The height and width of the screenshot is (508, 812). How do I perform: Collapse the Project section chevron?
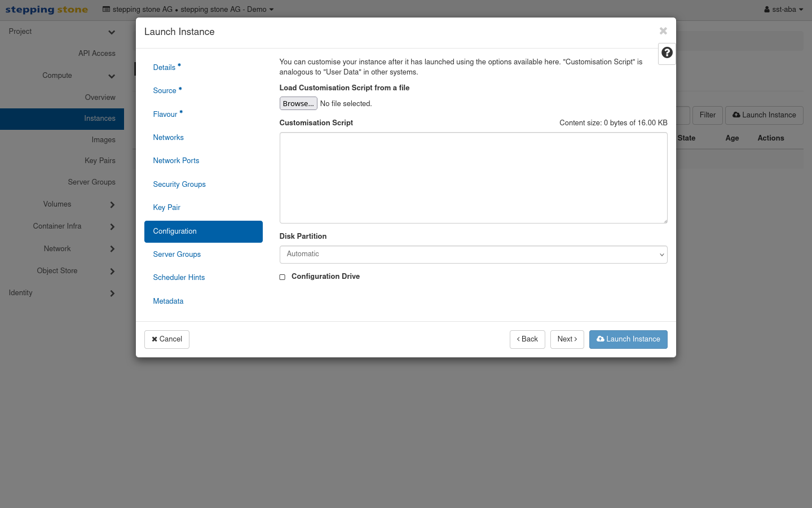(112, 32)
